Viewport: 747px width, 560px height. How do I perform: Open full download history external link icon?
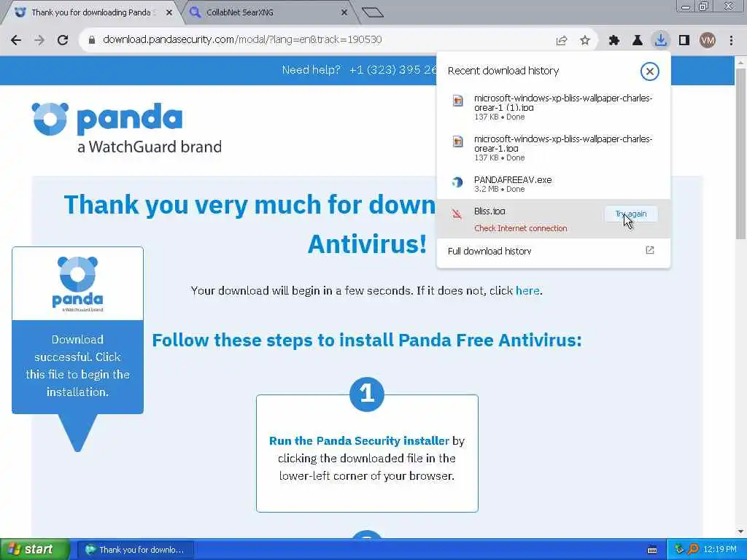[650, 251]
